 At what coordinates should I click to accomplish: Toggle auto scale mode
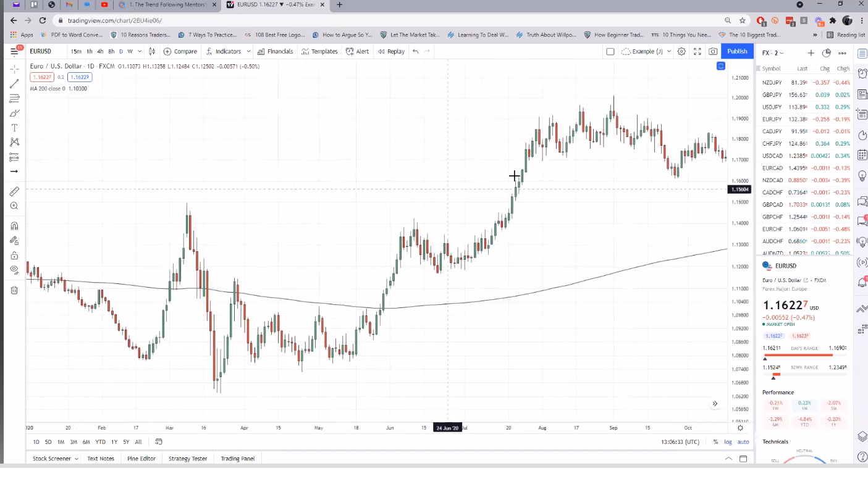pos(743,441)
